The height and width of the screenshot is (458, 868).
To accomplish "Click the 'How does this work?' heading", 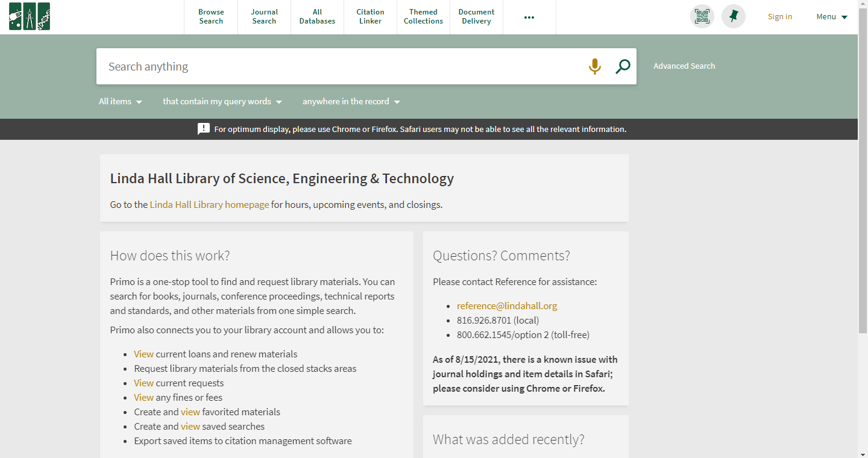I will pyautogui.click(x=170, y=256).
